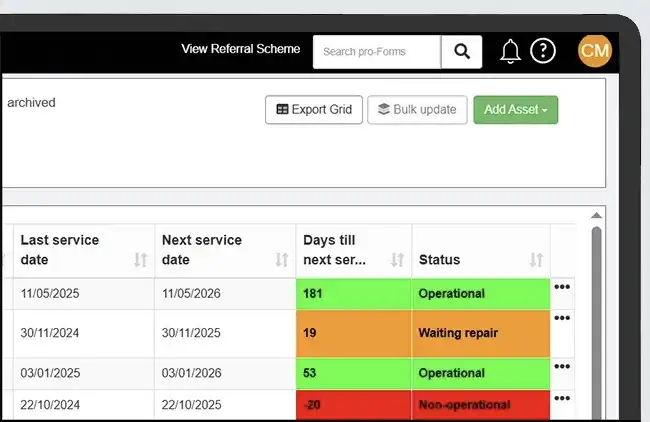The height and width of the screenshot is (422, 650).
Task: Open the help question mark icon
Action: tap(542, 51)
